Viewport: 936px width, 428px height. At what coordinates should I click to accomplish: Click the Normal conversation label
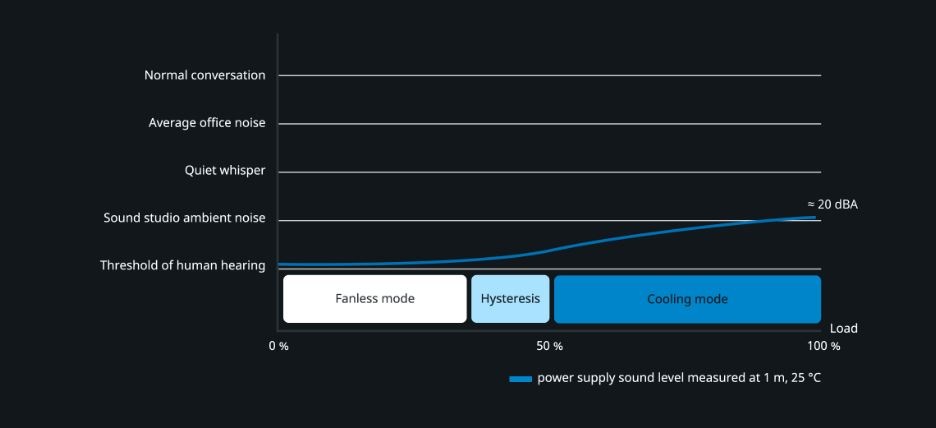[x=205, y=75]
